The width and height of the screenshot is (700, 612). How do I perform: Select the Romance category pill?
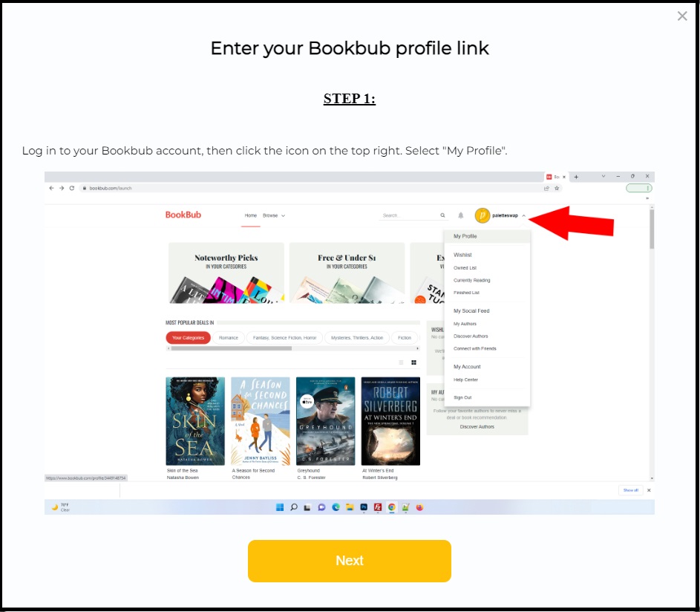229,338
